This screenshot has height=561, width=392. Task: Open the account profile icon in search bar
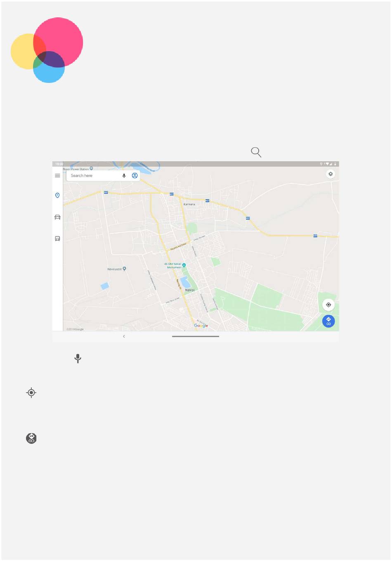coord(135,176)
